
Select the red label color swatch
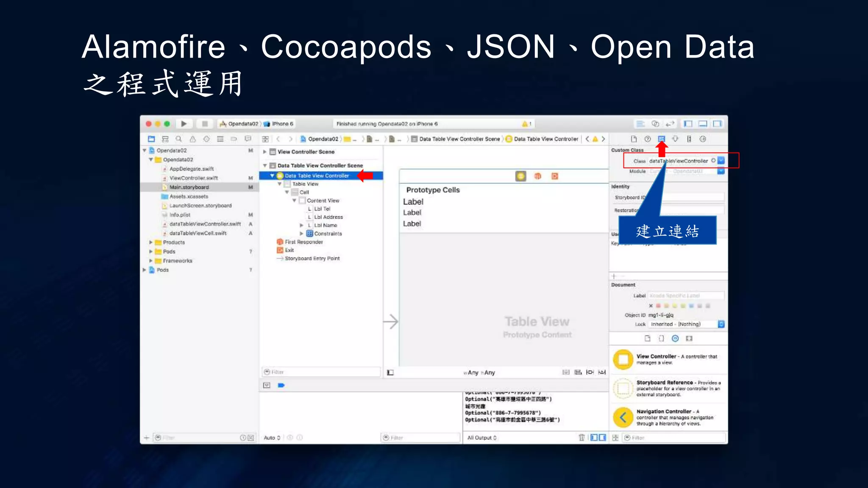[x=658, y=306]
